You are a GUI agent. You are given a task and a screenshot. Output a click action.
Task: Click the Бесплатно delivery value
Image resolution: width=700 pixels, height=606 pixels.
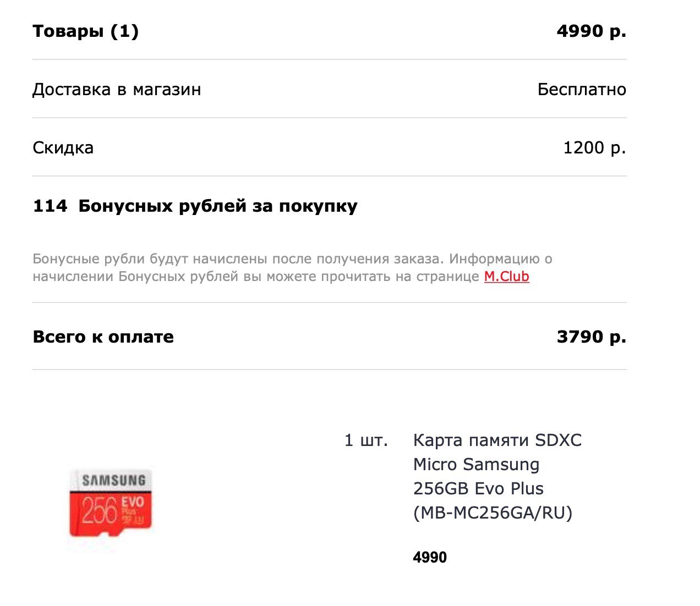tap(582, 90)
